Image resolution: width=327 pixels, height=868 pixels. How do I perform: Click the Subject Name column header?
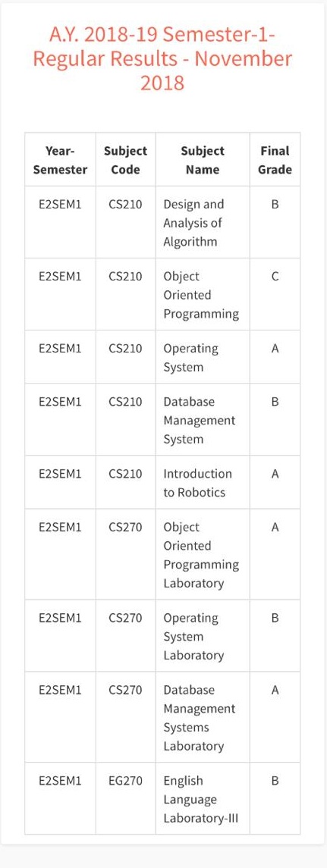point(203,160)
